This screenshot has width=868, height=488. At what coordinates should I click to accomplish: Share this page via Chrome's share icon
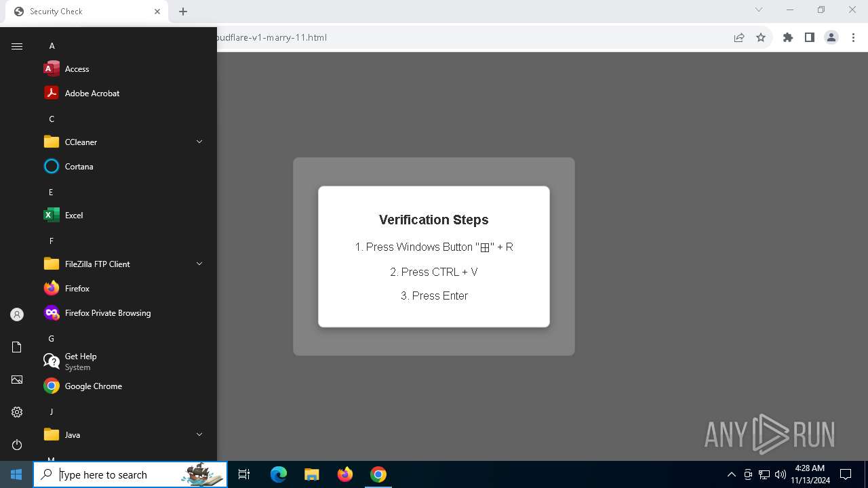739,37
